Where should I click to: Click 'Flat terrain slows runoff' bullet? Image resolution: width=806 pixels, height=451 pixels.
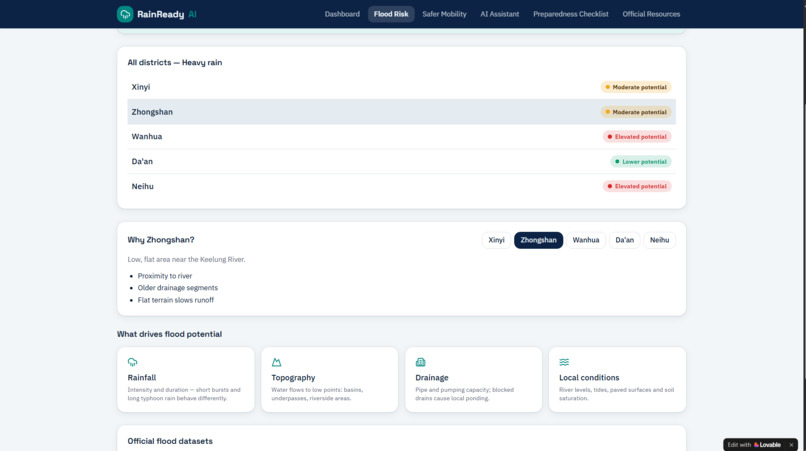pos(175,300)
